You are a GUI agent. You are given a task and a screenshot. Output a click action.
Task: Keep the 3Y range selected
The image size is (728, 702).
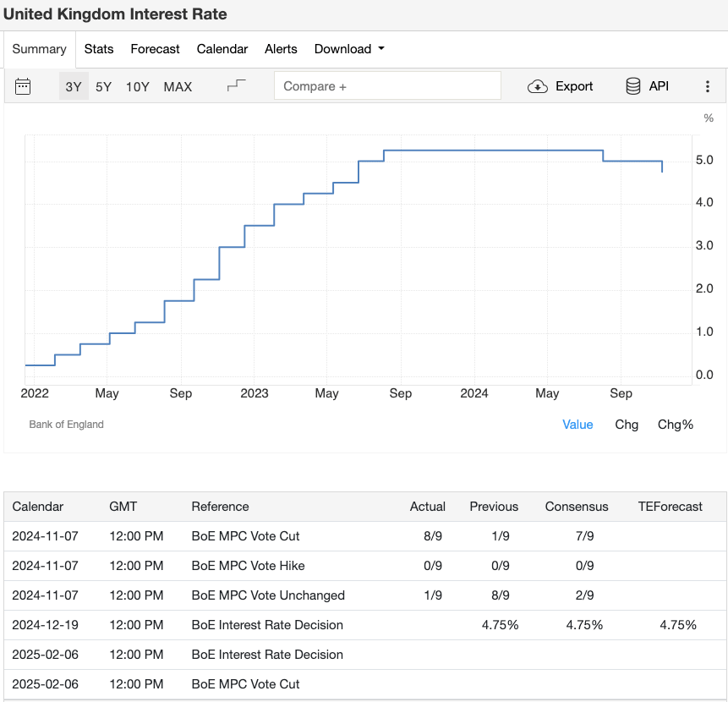coord(72,85)
